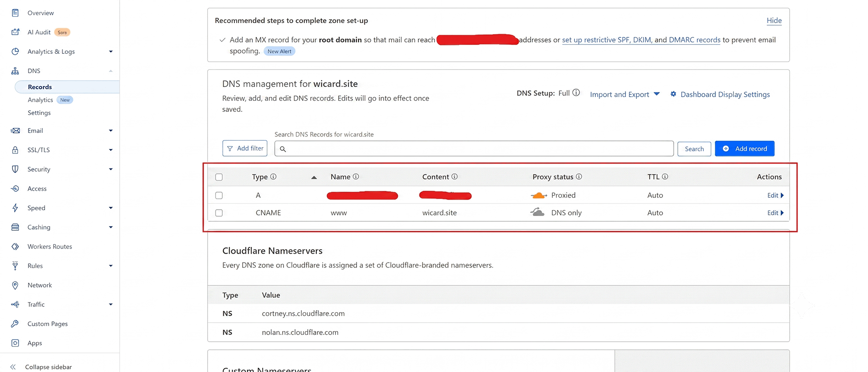Open the Import and Export dropdown
Screen dimensions: 868x372
[x=625, y=94]
